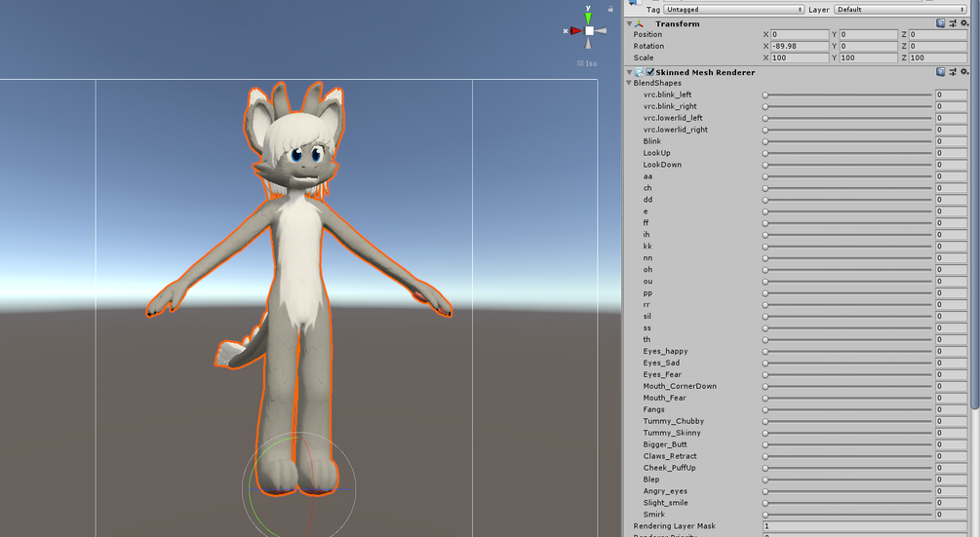980x537 pixels.
Task: Collapse the Skinned Mesh Renderer foldout arrow
Action: pyautogui.click(x=629, y=72)
